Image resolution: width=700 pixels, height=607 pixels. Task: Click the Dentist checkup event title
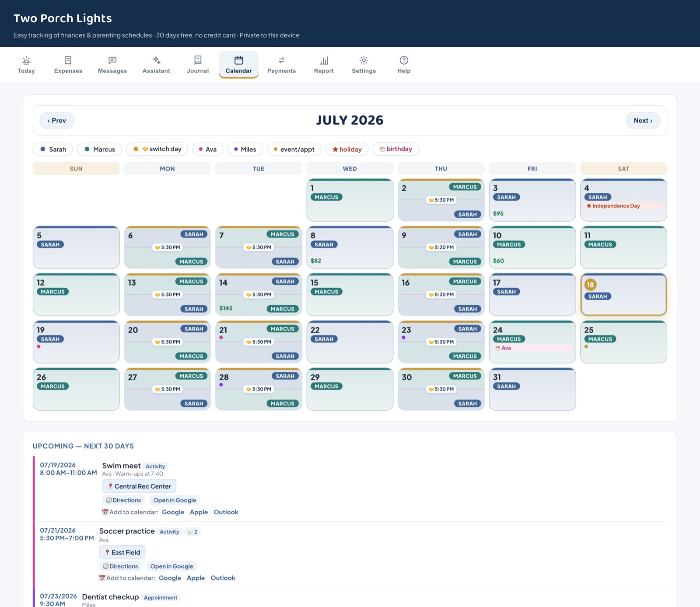[110, 597]
